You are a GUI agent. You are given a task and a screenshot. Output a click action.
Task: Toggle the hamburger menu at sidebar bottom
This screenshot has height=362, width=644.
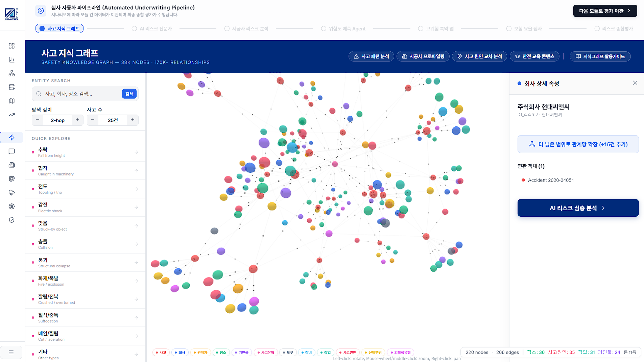11,352
